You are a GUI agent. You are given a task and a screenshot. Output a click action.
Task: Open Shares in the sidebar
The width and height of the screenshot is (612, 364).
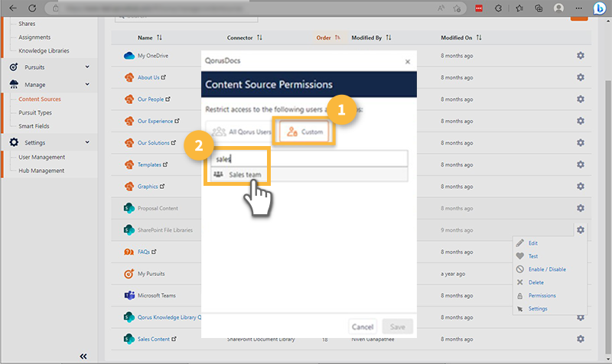pyautogui.click(x=27, y=24)
